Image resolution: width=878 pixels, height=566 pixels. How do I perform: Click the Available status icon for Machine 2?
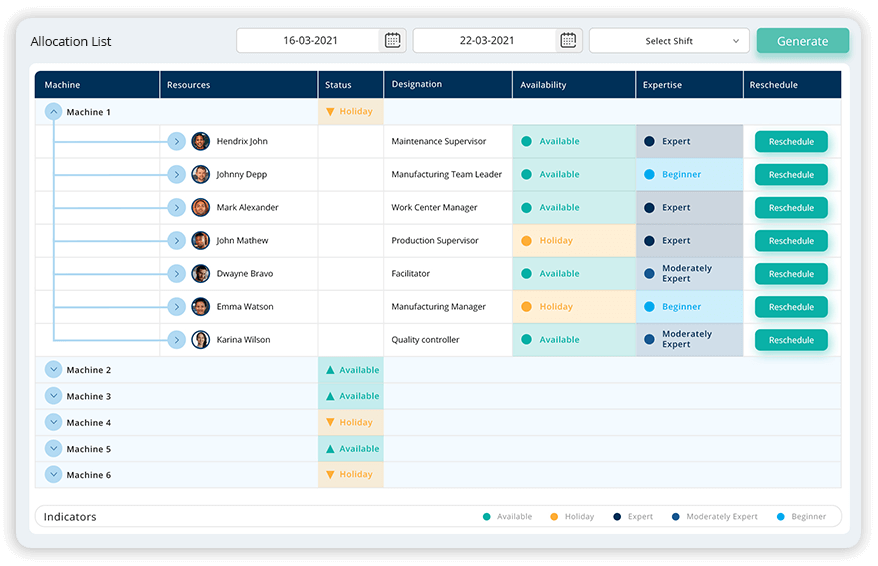tap(331, 370)
